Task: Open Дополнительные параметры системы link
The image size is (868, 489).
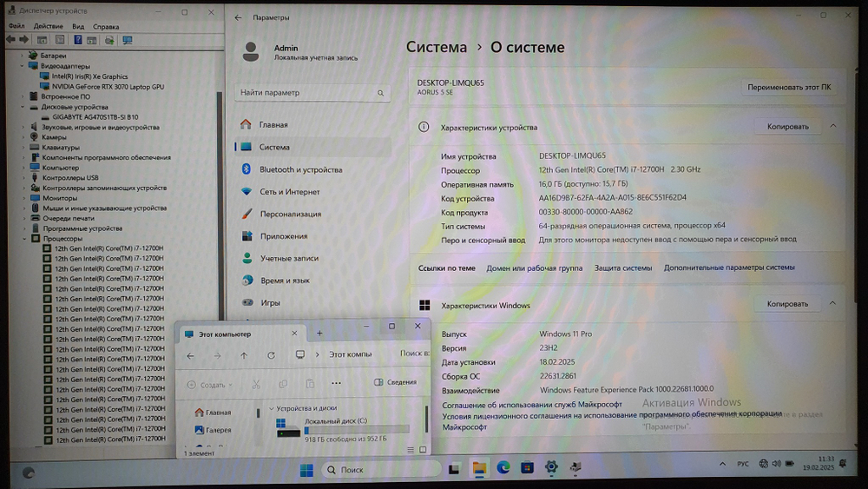Action: (x=729, y=268)
